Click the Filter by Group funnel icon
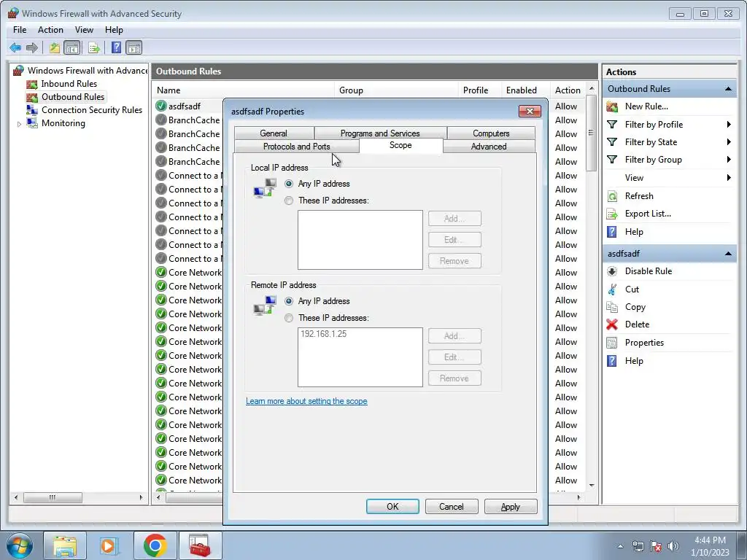The height and width of the screenshot is (560, 747). point(612,160)
